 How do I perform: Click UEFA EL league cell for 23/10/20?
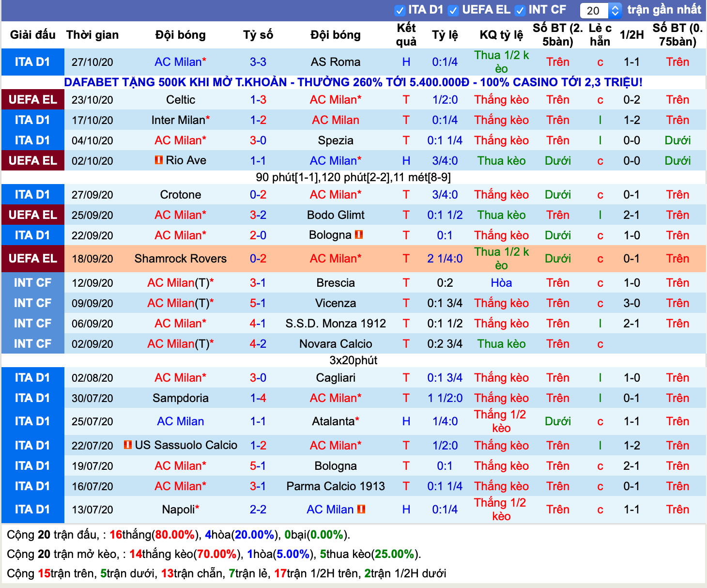pyautogui.click(x=32, y=100)
